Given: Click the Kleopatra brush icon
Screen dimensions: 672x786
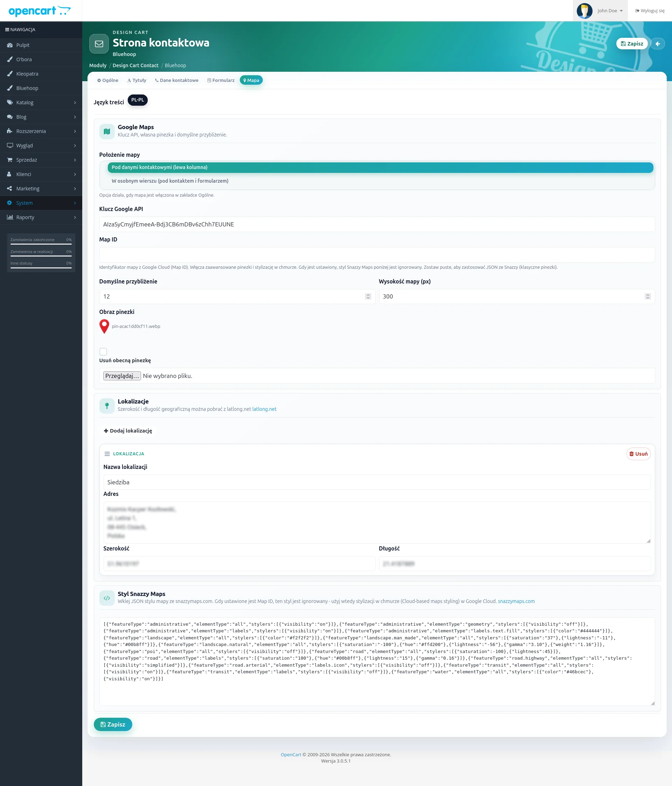Looking at the screenshot, I should pyautogui.click(x=10, y=74).
